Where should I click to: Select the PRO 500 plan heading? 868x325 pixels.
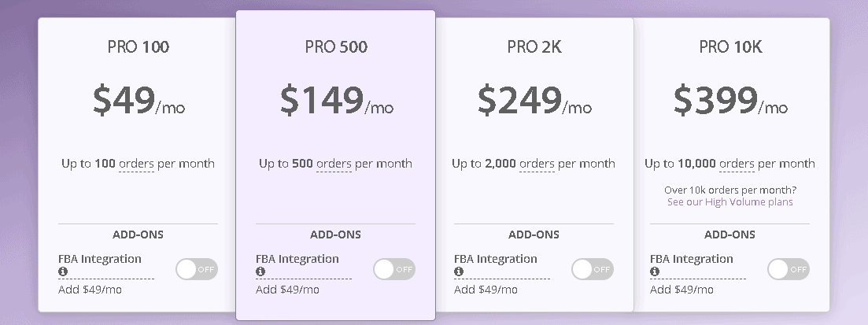335,47
